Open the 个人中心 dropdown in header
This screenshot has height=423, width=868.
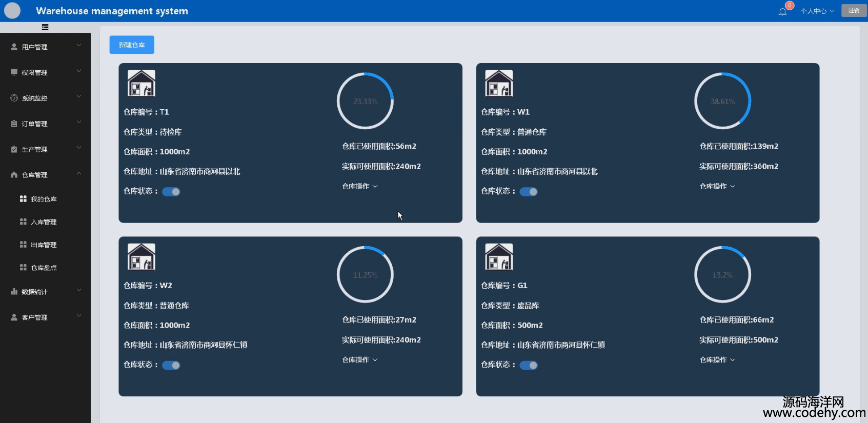point(817,11)
